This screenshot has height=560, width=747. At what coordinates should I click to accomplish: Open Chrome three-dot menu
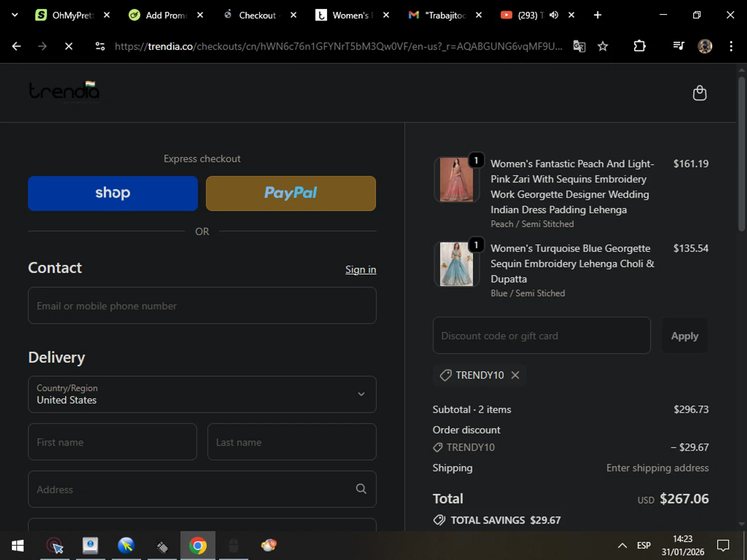click(731, 46)
